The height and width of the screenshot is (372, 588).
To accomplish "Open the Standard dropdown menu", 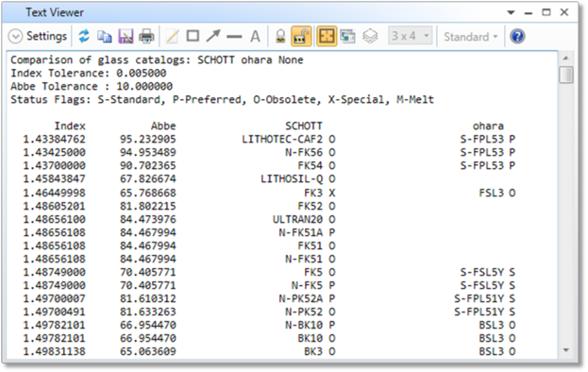I will tap(471, 37).
